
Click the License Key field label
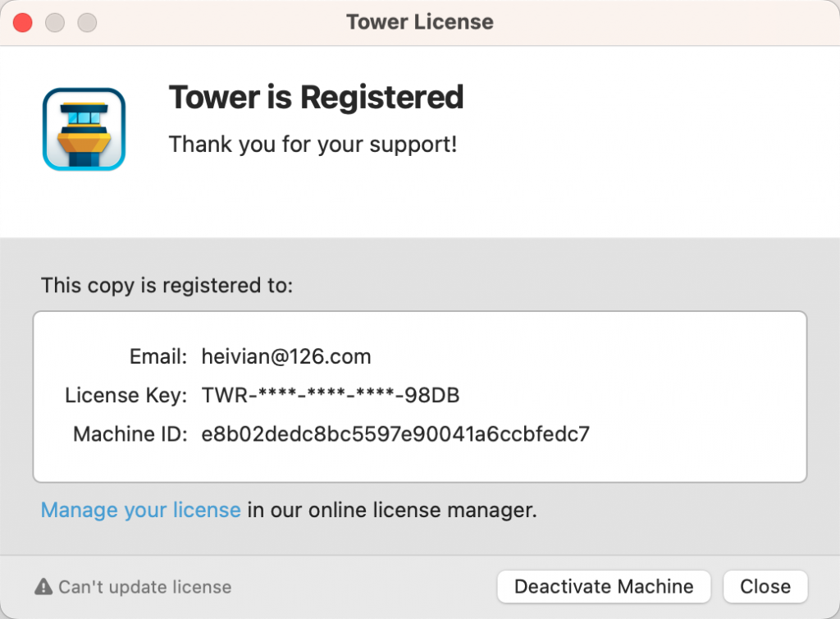pyautogui.click(x=127, y=396)
